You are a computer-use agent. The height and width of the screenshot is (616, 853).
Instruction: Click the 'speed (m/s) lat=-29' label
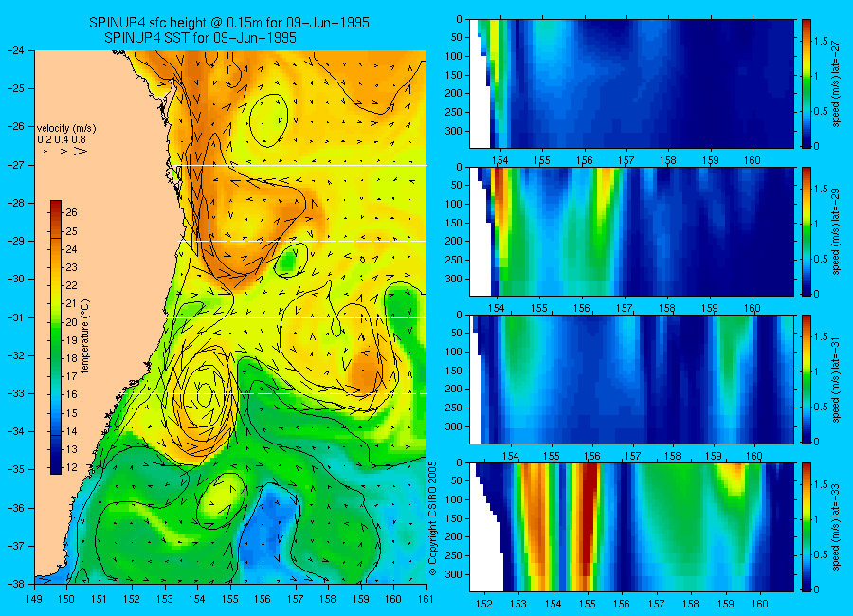pyautogui.click(x=837, y=231)
